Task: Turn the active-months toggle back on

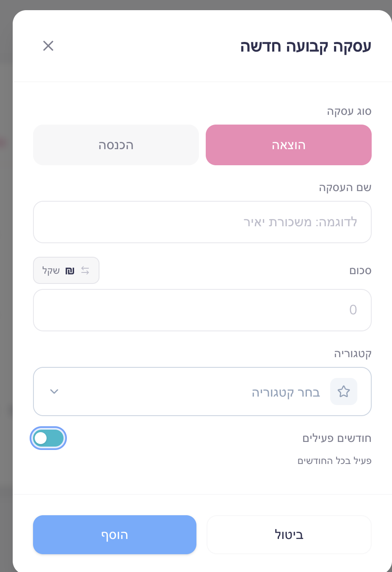Action: click(48, 438)
